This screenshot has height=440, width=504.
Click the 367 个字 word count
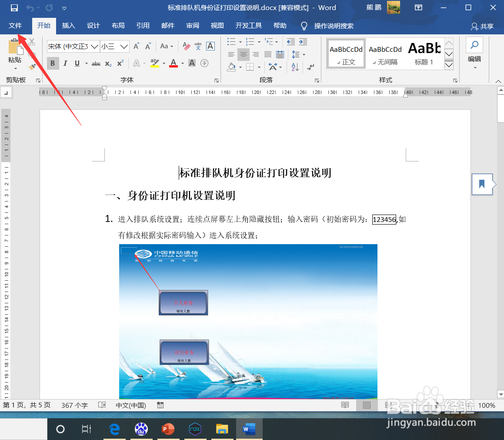point(74,405)
